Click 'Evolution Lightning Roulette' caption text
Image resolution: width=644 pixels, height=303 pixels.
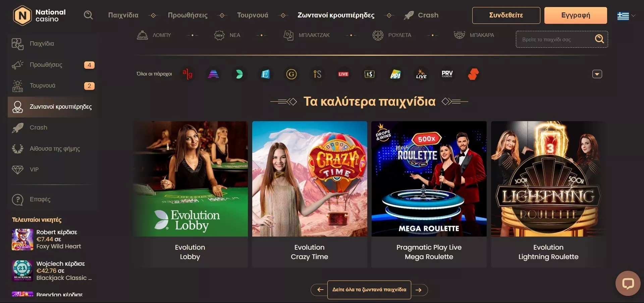[x=548, y=252]
